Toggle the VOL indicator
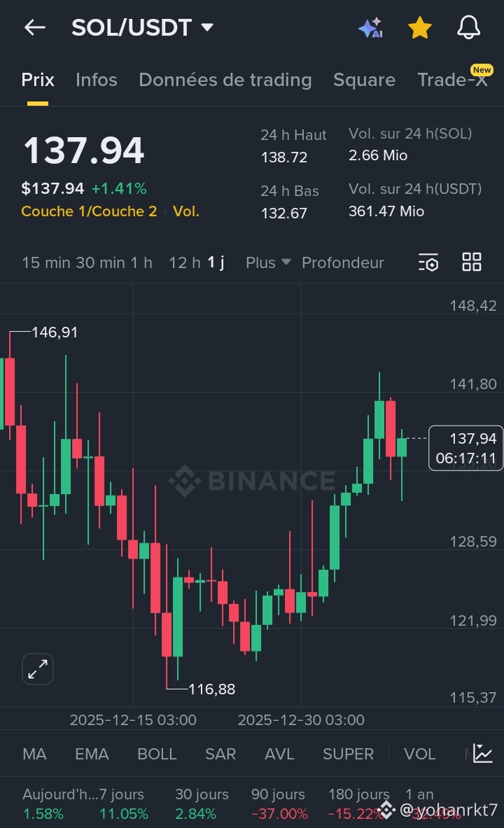This screenshot has width=504, height=828. point(420,754)
